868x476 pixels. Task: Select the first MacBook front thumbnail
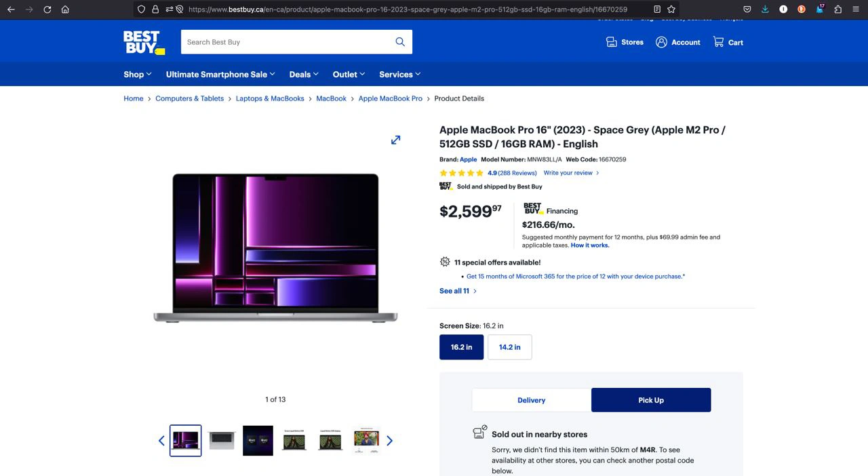pos(186,441)
